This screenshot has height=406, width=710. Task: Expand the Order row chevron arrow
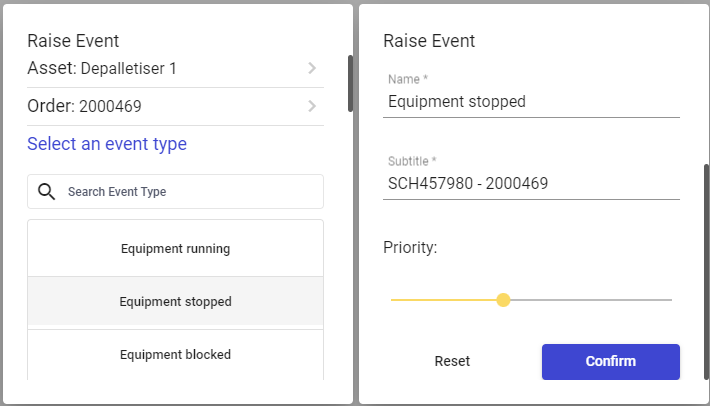[x=312, y=106]
